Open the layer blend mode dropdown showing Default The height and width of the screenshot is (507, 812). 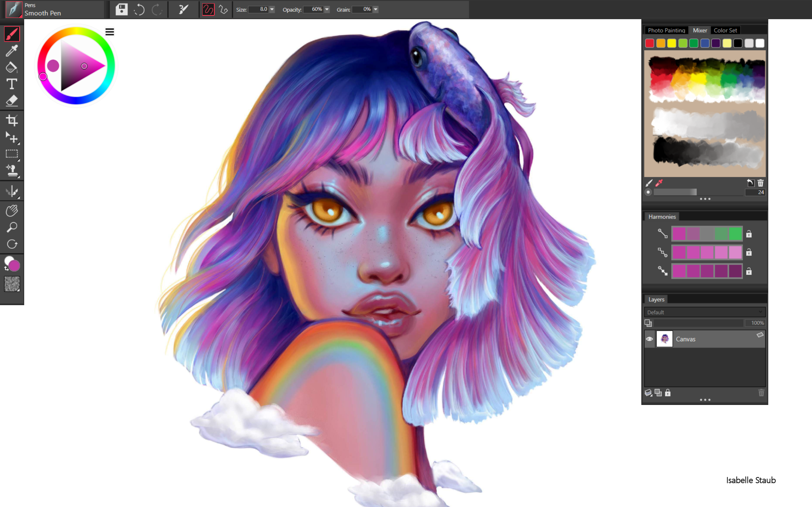705,312
